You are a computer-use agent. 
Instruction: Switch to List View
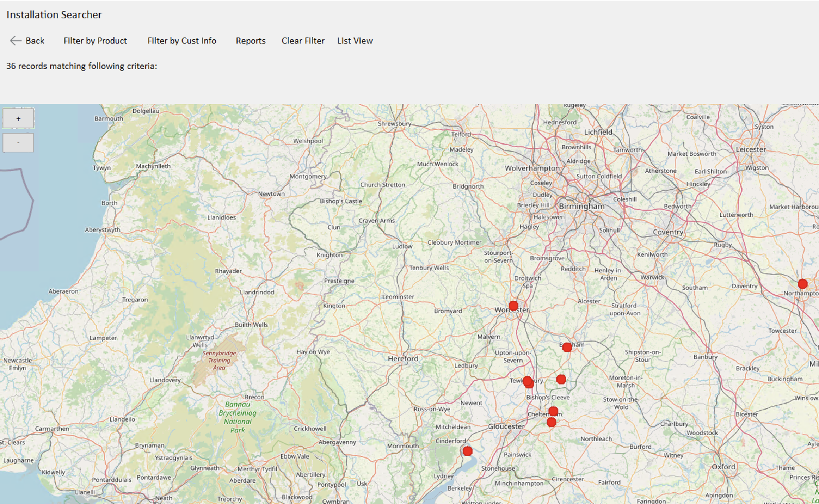[355, 41]
